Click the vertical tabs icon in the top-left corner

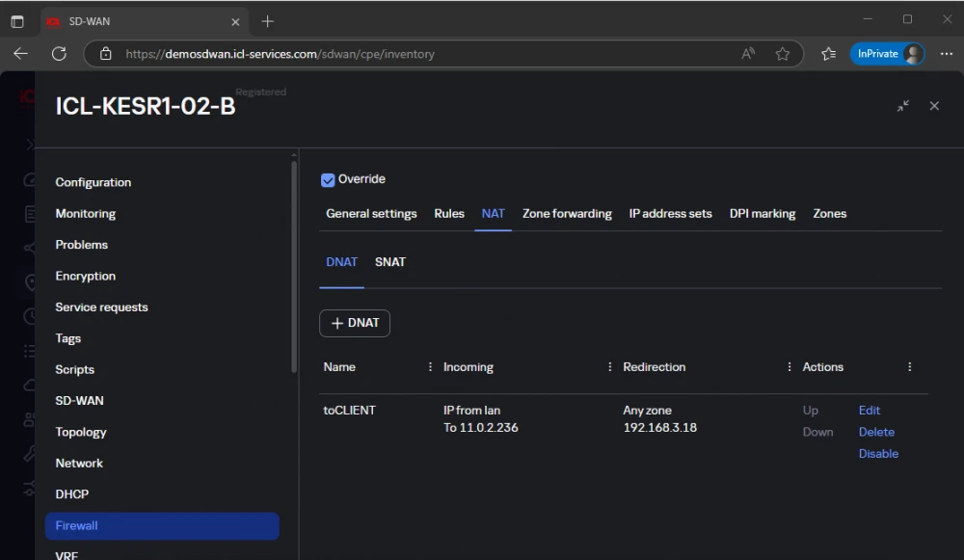pos(17,20)
